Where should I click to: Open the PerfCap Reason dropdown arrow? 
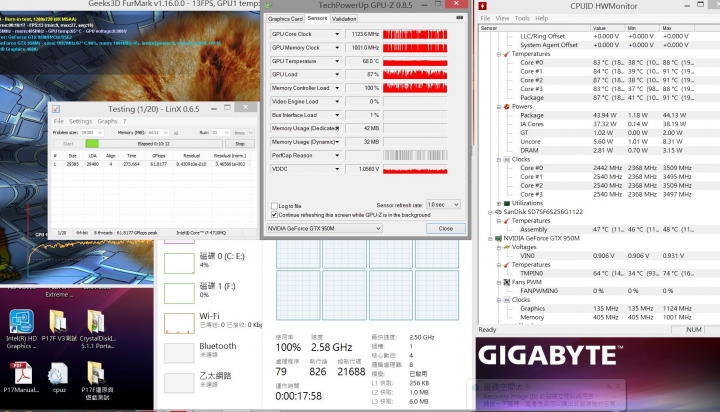(337, 155)
